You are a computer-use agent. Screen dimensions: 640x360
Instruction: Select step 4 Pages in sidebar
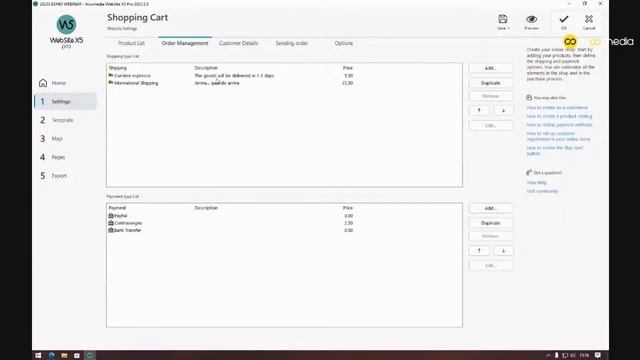point(53,157)
